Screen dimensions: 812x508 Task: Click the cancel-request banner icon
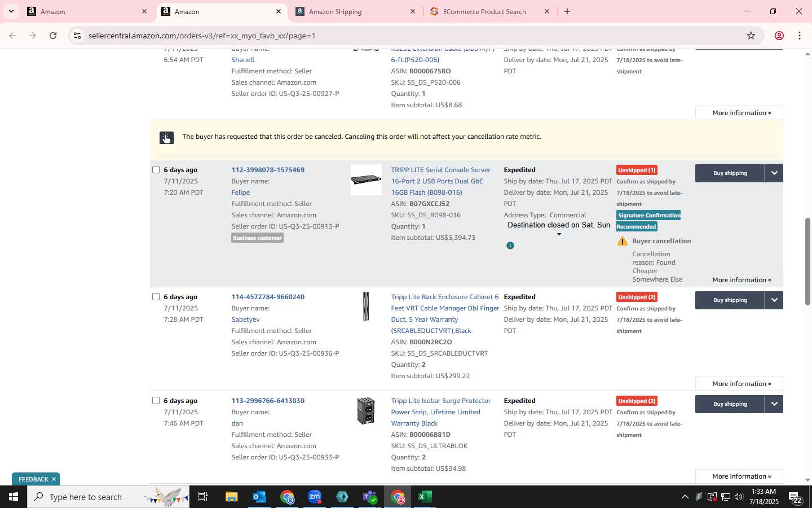click(x=166, y=138)
